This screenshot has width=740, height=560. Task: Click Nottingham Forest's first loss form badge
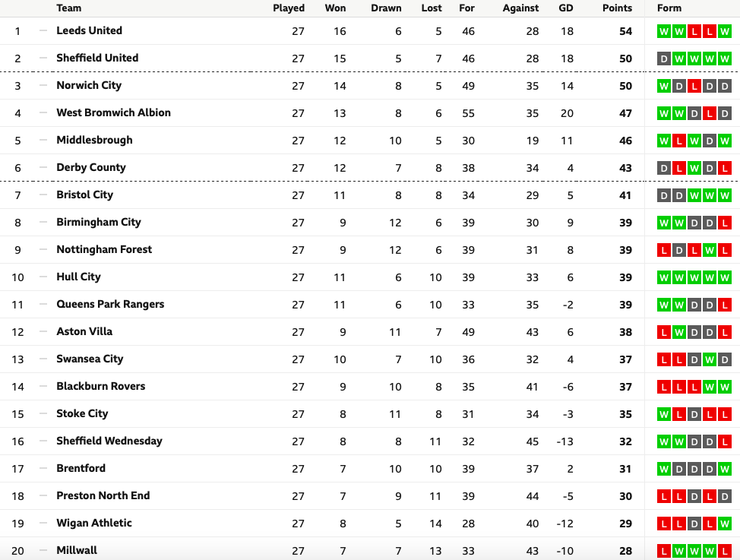(x=664, y=250)
